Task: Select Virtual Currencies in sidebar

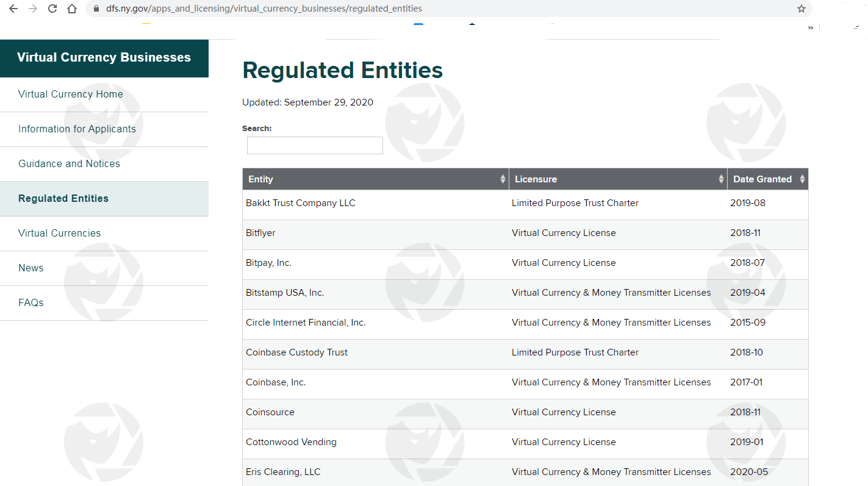Action: point(59,233)
